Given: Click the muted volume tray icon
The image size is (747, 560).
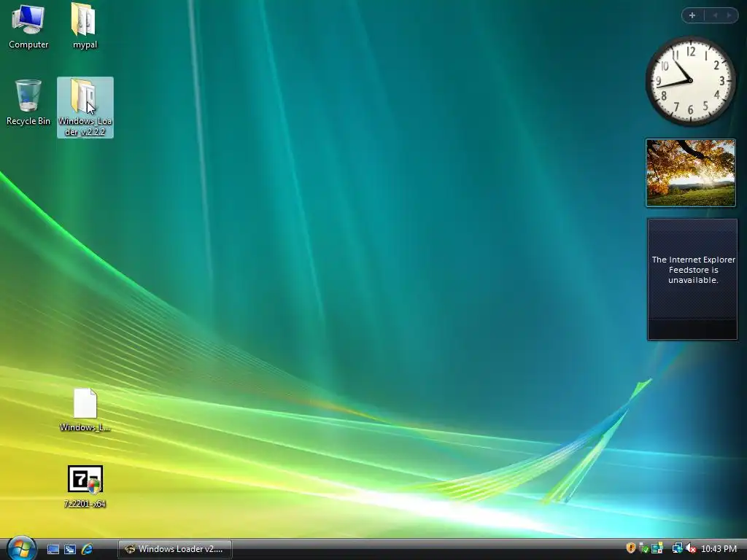Looking at the screenshot, I should [x=691, y=548].
